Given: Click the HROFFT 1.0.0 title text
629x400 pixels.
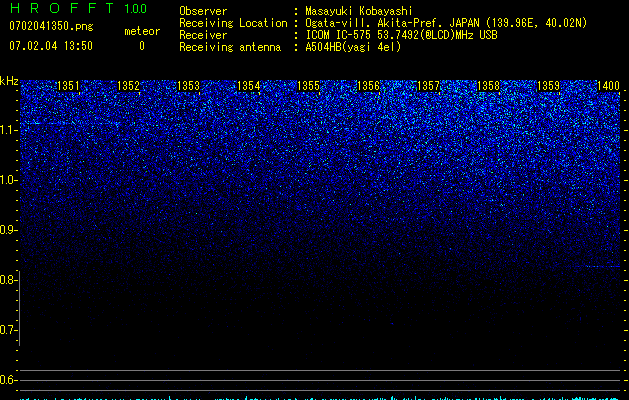Looking at the screenshot, I should (x=78, y=8).
